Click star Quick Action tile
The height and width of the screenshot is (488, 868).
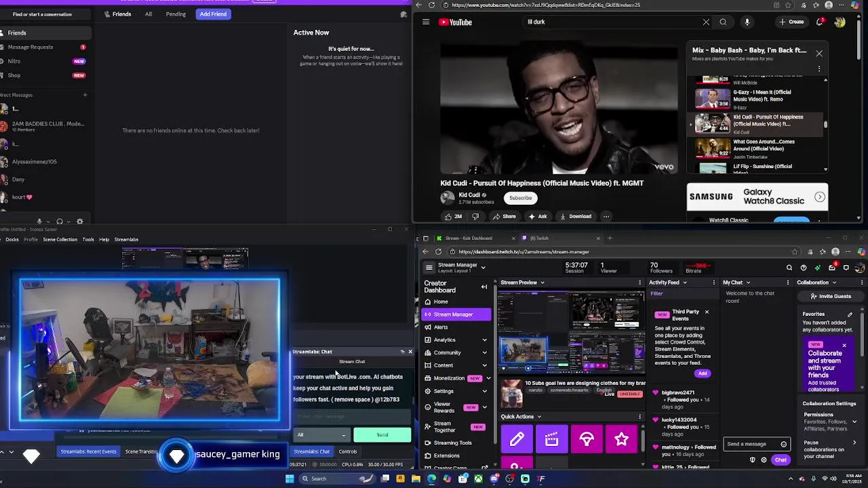(621, 439)
